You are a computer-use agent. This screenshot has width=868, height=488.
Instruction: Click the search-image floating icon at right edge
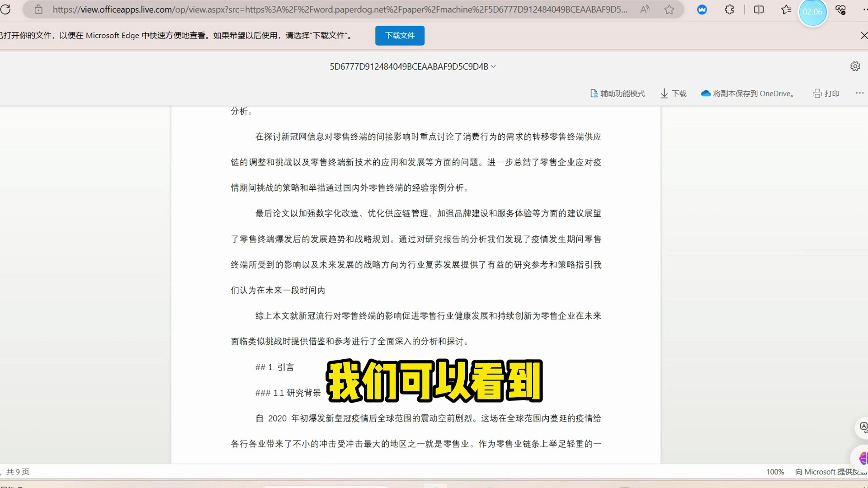(863, 427)
